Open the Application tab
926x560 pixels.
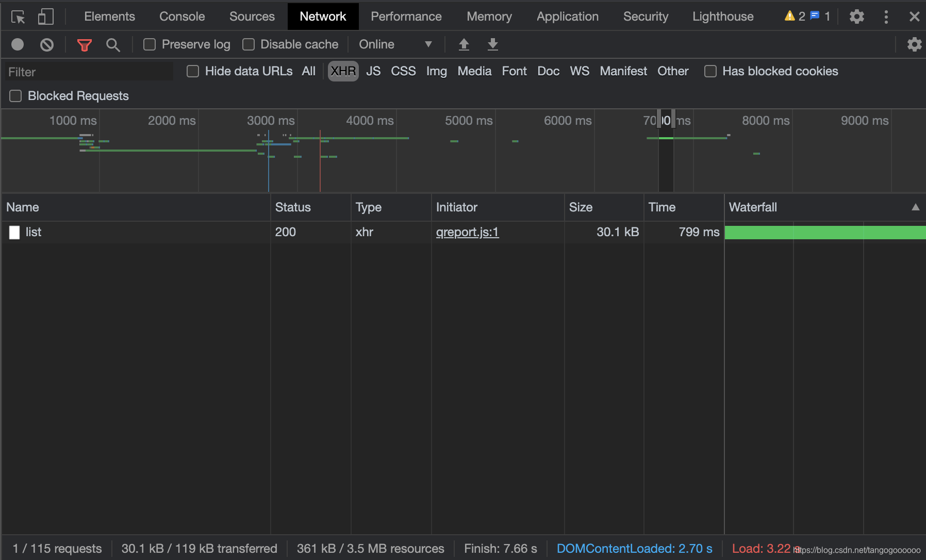[568, 17]
